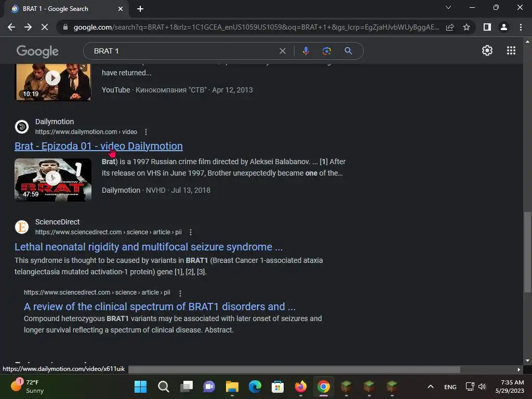
Task: Open Task View on taskbar
Action: point(187,387)
